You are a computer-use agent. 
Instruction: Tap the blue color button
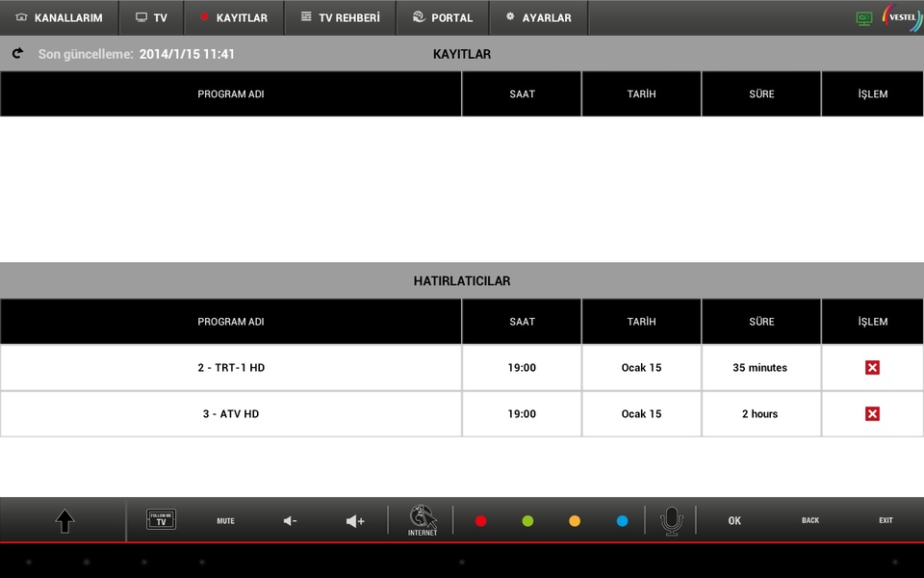point(623,521)
